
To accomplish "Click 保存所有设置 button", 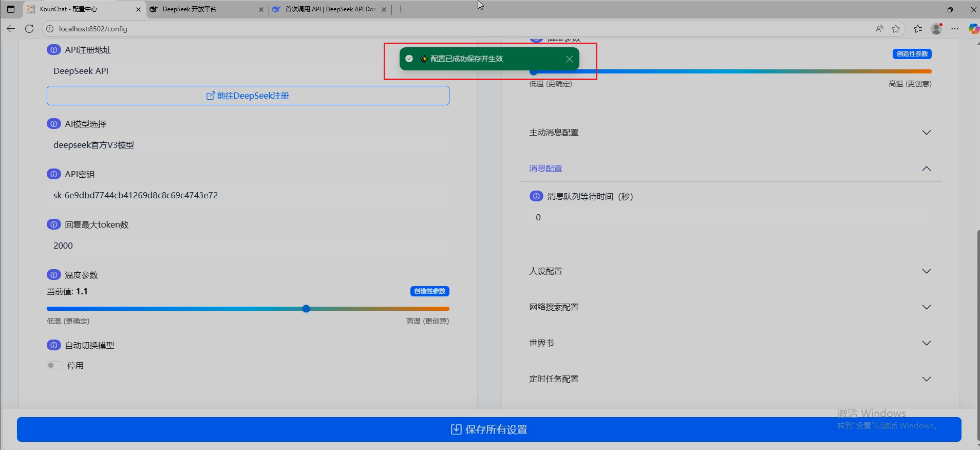I will click(489, 429).
